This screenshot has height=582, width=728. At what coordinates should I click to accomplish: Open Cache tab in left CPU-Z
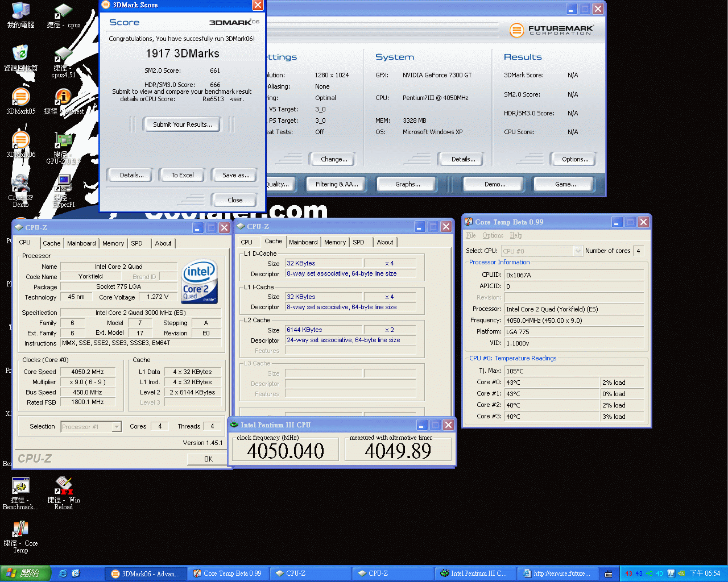pyautogui.click(x=52, y=243)
